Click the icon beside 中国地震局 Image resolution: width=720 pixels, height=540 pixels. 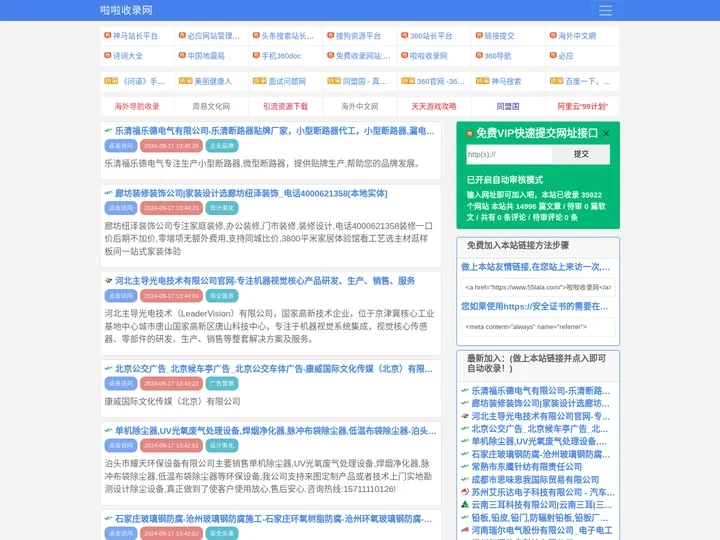point(182,56)
